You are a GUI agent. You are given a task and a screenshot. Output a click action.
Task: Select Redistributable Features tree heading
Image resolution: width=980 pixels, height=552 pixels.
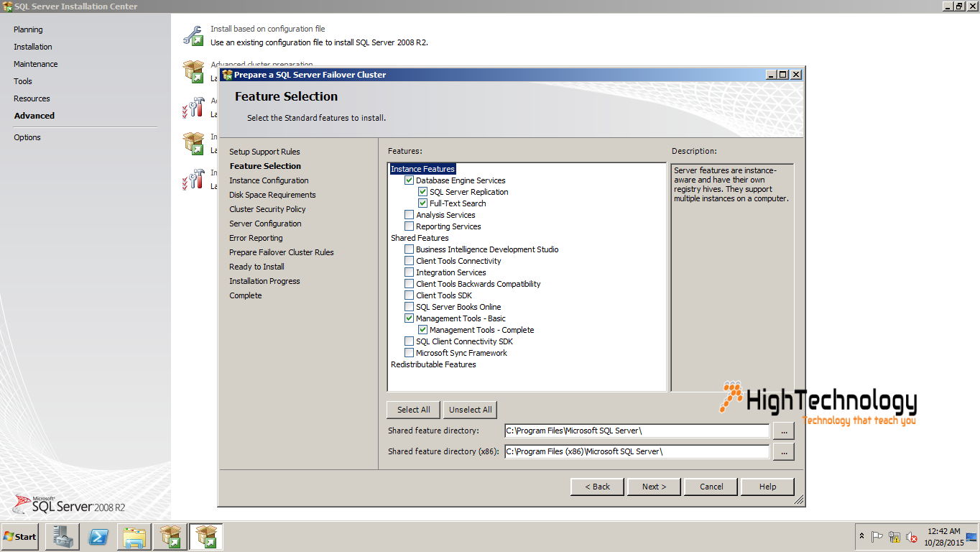[x=433, y=364]
